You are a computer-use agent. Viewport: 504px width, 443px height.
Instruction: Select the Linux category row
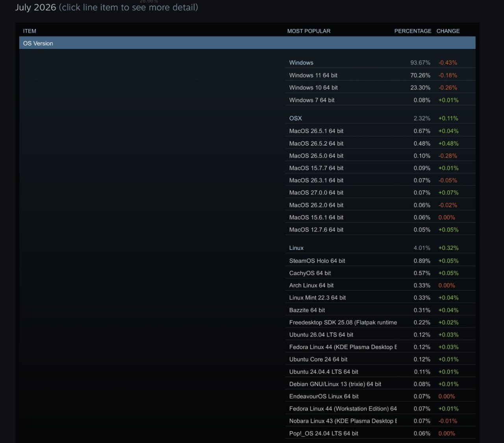(380, 248)
